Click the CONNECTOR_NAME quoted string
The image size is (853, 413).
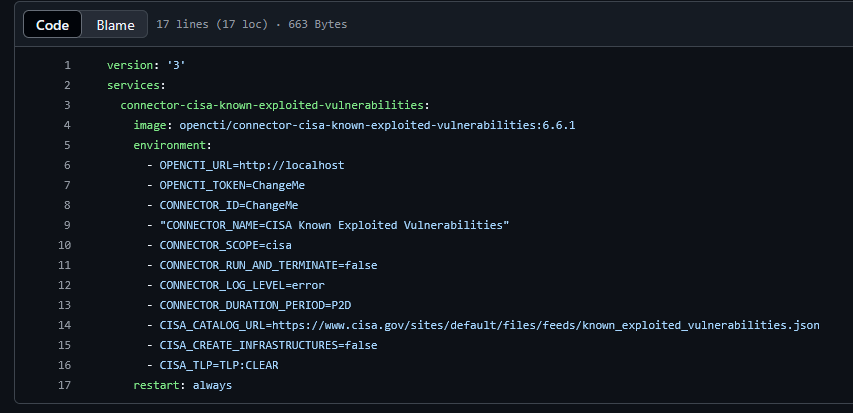[x=335, y=225]
